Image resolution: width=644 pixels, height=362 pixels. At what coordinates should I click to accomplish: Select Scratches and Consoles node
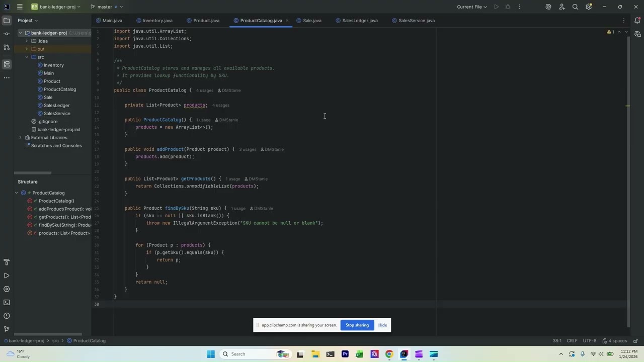click(53, 145)
